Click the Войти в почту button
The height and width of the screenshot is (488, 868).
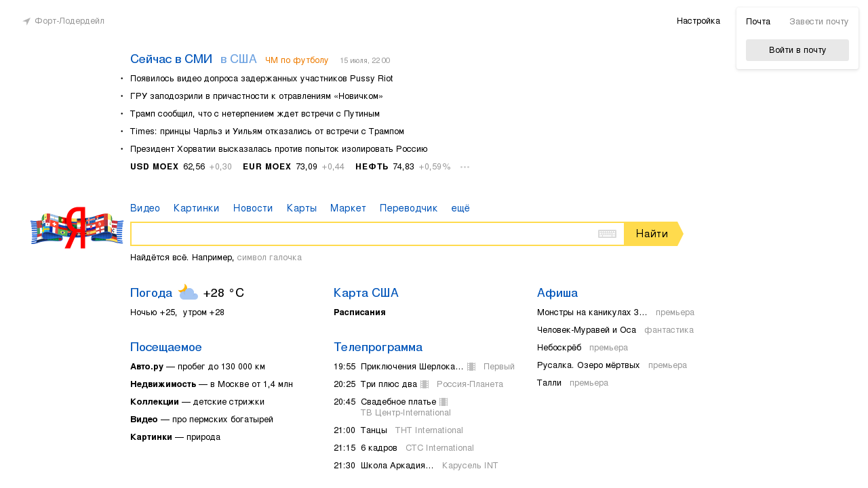pos(797,50)
